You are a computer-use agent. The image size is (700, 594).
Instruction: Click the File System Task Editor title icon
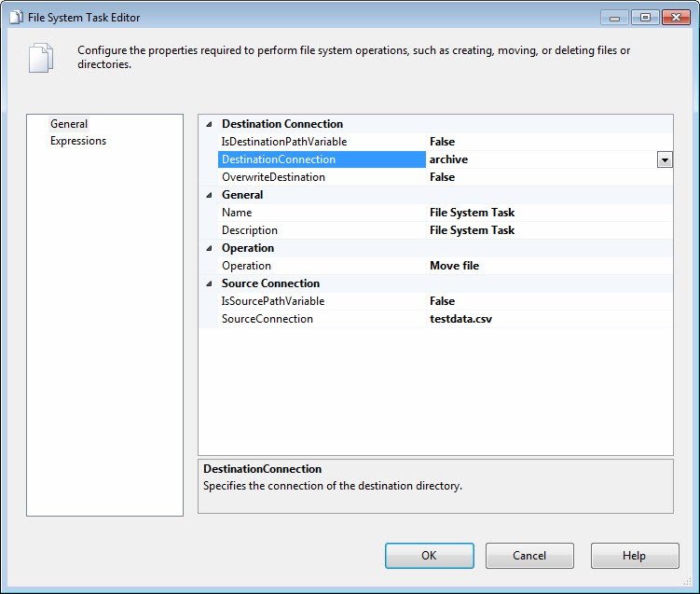tap(16, 18)
